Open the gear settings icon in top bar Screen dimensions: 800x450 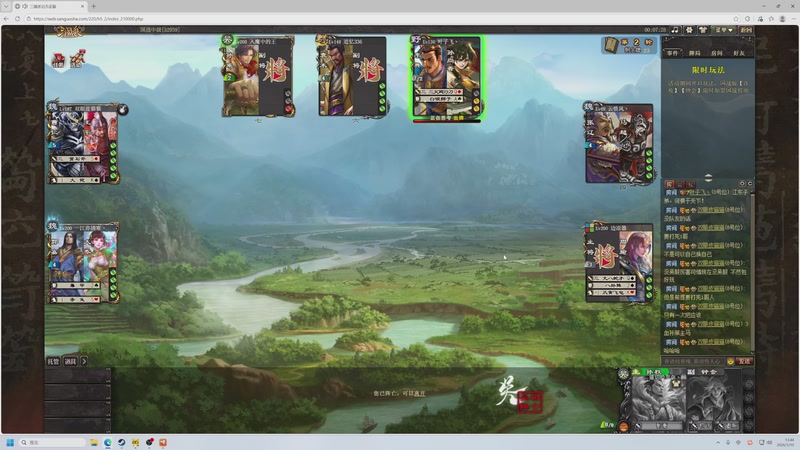tap(689, 30)
